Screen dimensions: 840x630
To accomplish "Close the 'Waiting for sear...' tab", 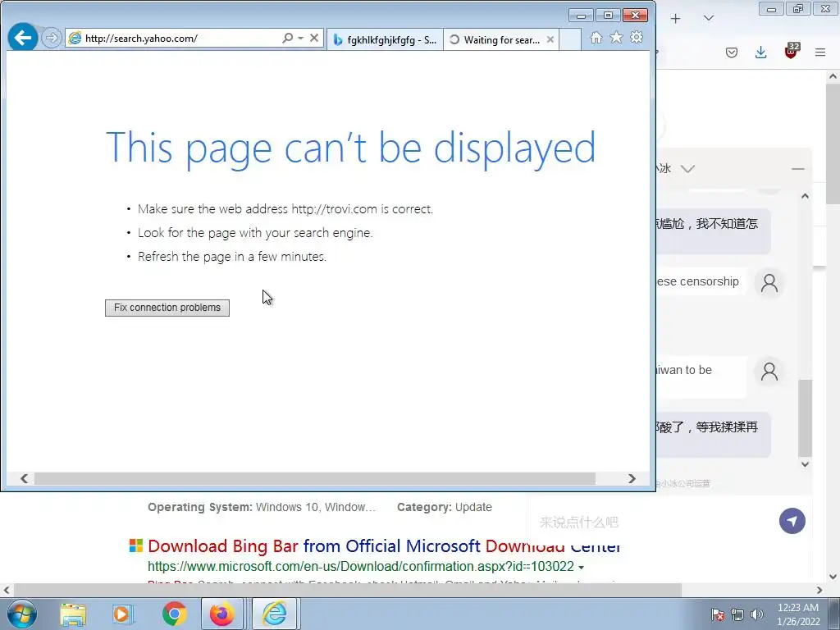I will point(550,39).
